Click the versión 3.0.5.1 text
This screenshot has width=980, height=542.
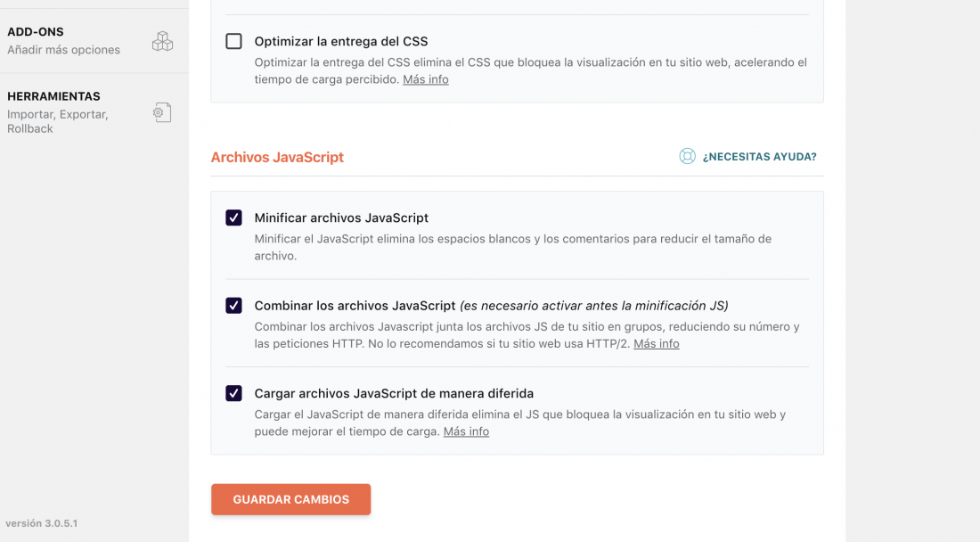click(x=42, y=523)
